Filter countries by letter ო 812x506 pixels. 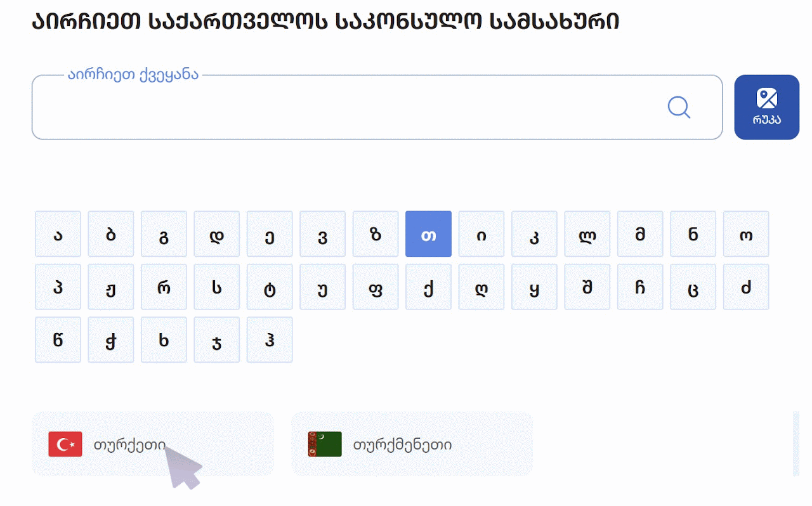746,234
